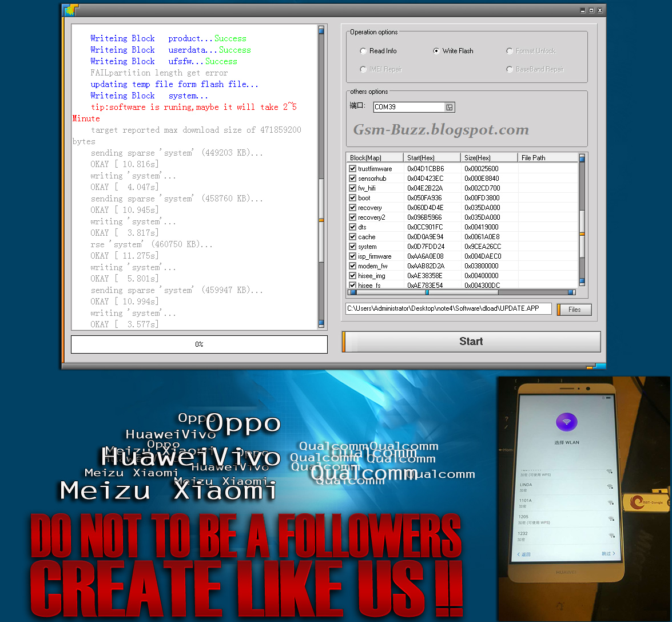Click the UPDATE.APP file path field
The width and height of the screenshot is (672, 622).
tap(449, 308)
